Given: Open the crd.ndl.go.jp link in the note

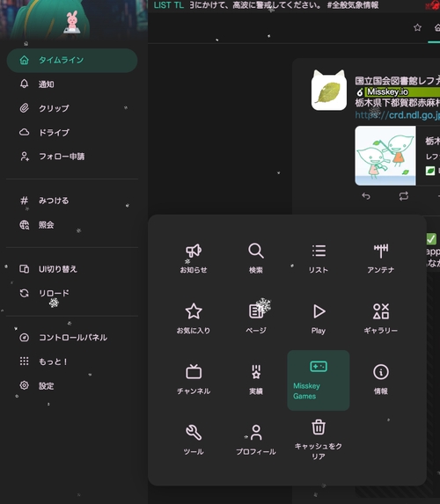Looking at the screenshot, I should click(x=397, y=115).
